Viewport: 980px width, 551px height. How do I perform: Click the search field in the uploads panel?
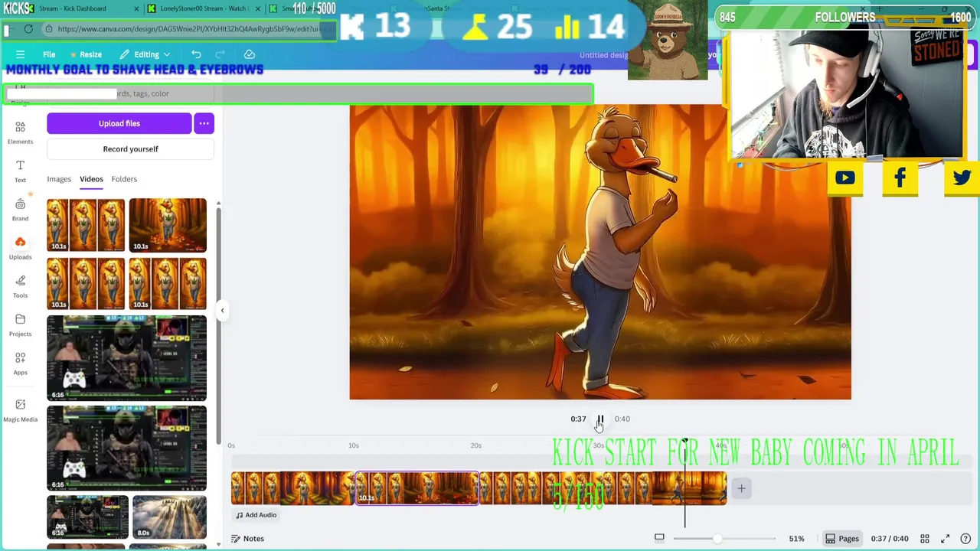point(130,93)
